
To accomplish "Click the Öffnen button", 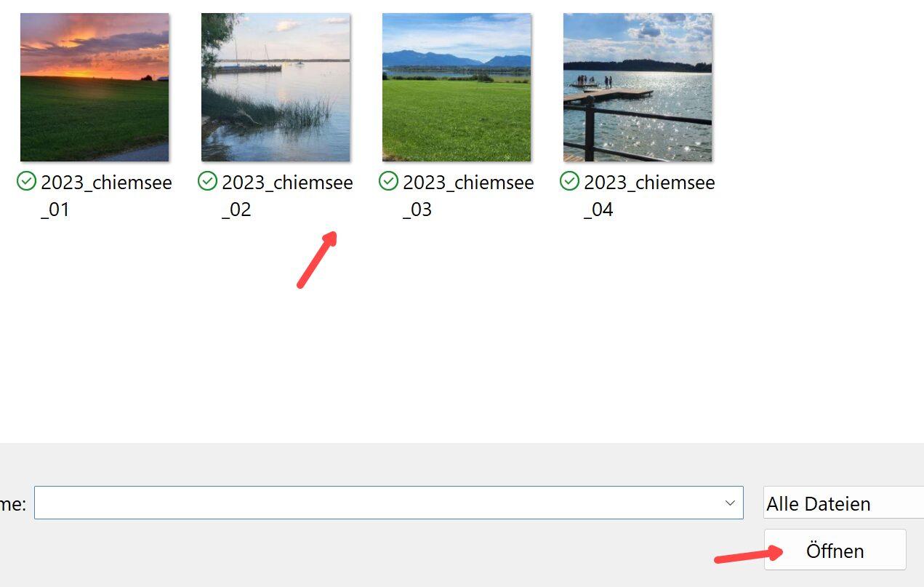I will tap(835, 550).
